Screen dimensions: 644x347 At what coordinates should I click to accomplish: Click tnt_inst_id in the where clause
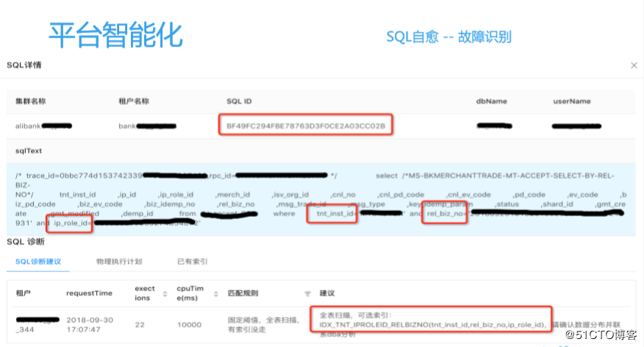pos(334,213)
